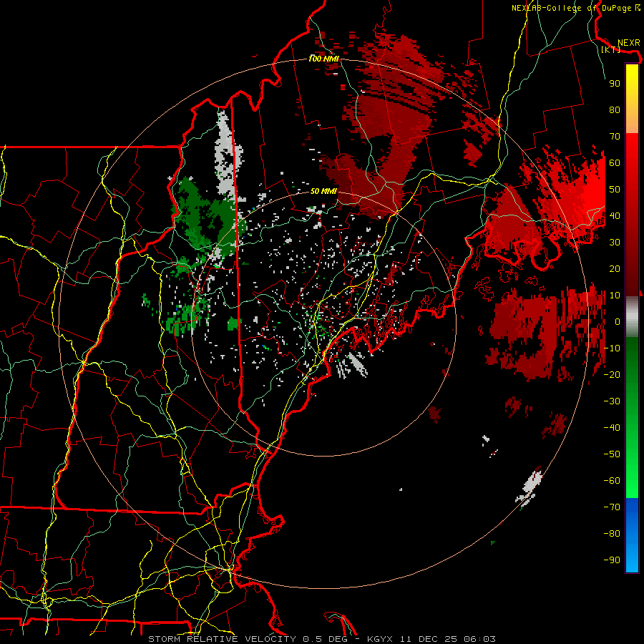Click the [KT] units label
This screenshot has width=644, height=644.
pyautogui.click(x=611, y=49)
